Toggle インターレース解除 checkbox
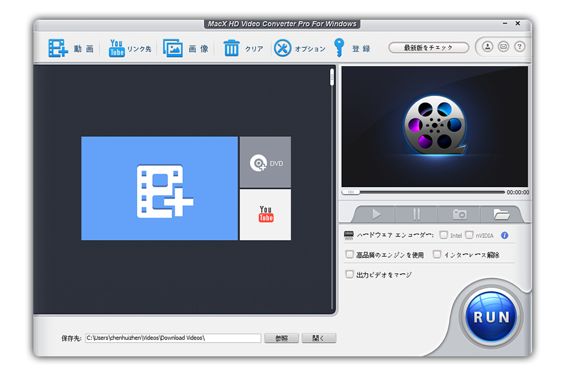Viewport: 566px width, 392px height. 437,255
